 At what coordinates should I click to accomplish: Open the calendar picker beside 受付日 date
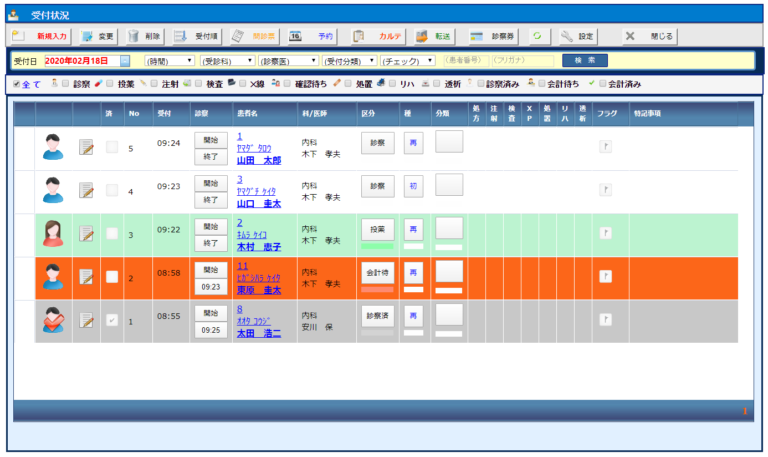point(125,61)
